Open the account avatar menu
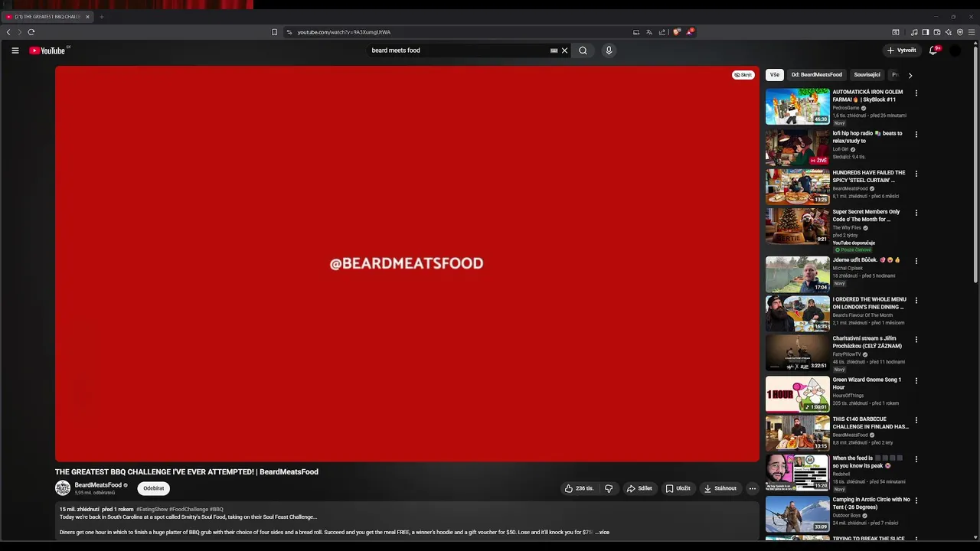Screen dimensions: 980x551 (x=955, y=51)
